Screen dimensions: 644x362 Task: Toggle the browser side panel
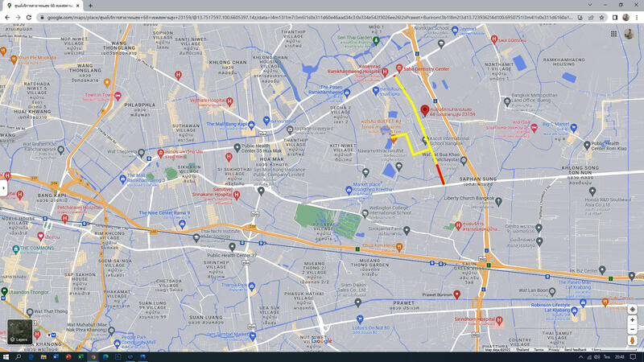615,17
